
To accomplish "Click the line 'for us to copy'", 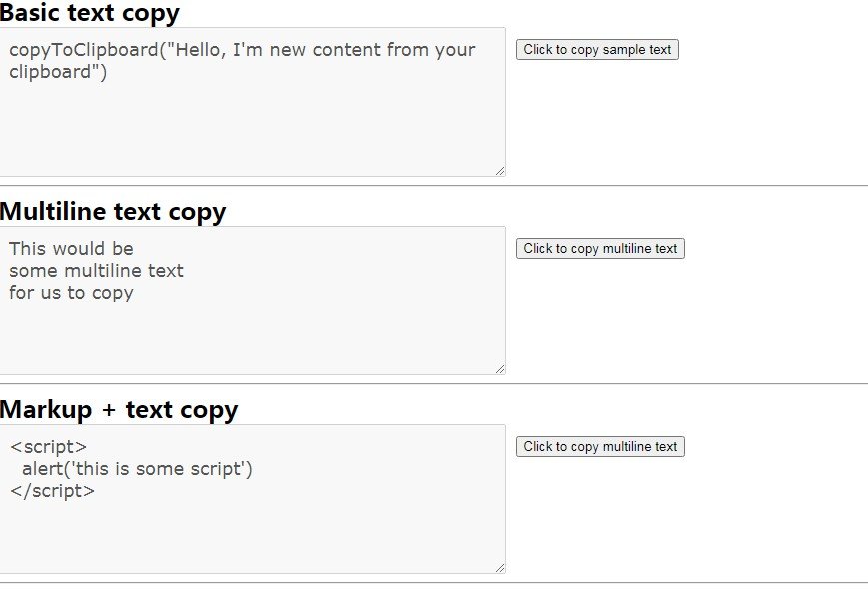I will (x=72, y=293).
